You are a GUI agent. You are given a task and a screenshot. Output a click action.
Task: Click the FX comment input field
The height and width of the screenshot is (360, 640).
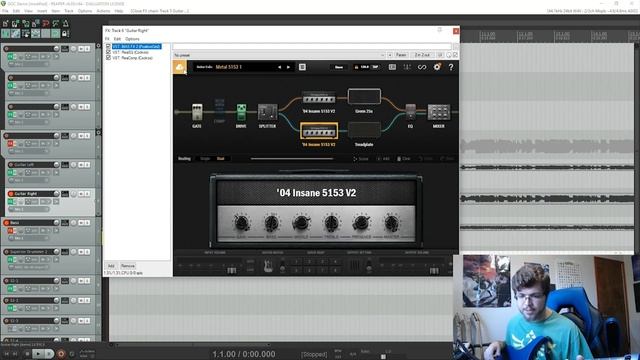point(312,47)
